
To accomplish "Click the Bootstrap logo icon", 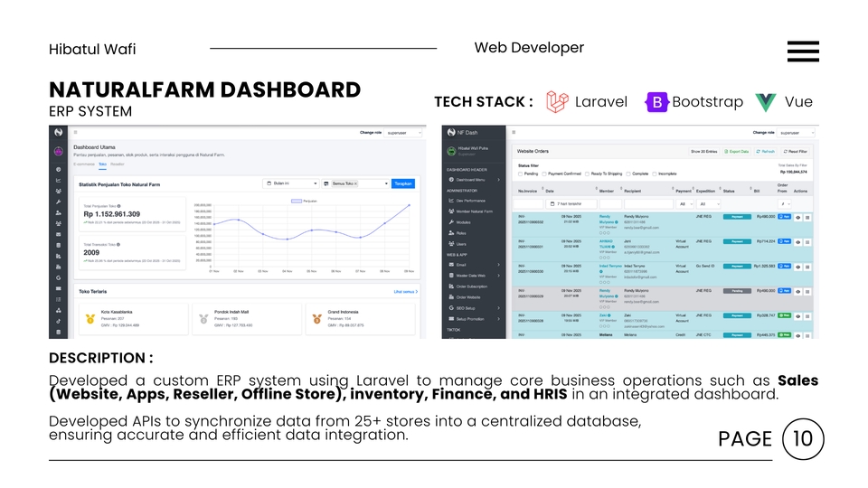I will click(x=656, y=102).
